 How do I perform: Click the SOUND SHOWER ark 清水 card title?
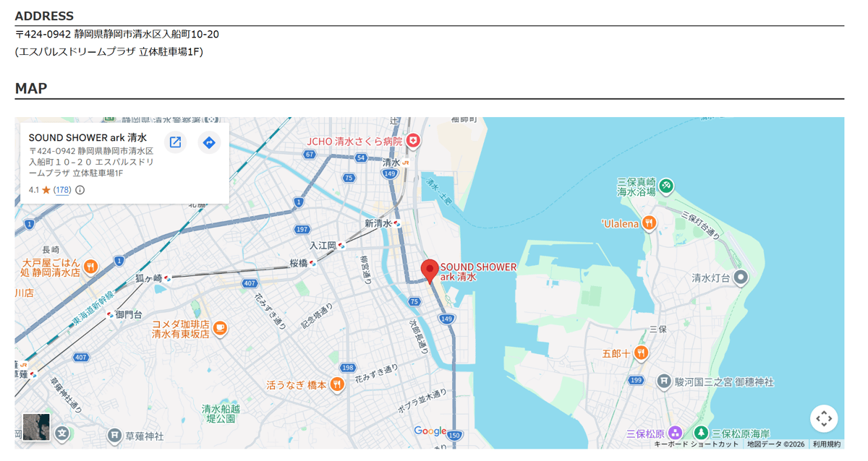88,137
